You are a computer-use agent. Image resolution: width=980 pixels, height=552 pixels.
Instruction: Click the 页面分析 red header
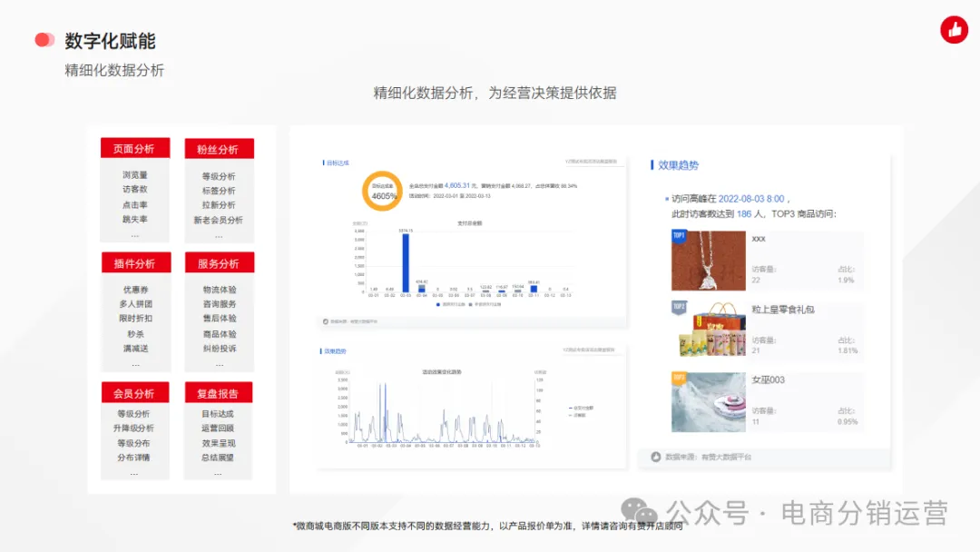point(135,148)
